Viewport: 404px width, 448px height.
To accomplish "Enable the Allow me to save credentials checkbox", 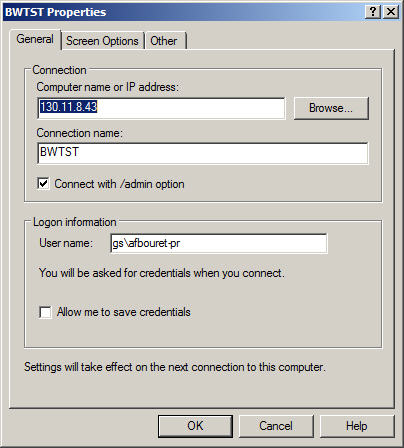I will [45, 312].
